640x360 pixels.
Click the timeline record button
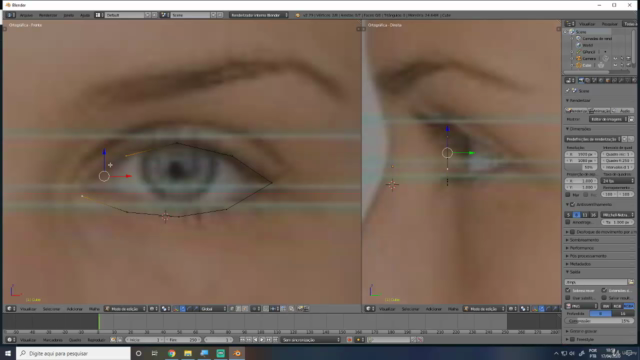pyautogui.click(x=349, y=340)
